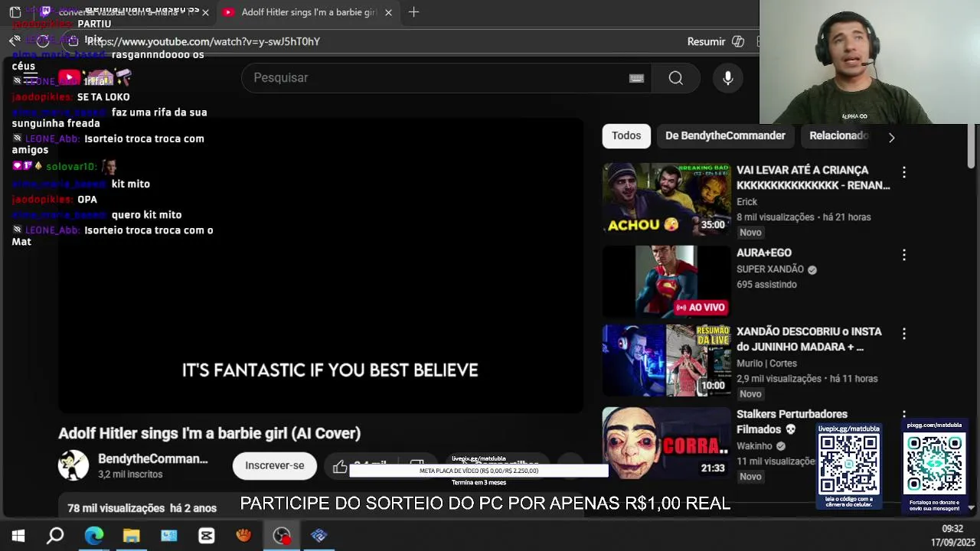Open options menu for 'XANDÃO DESCOBRIU' video

pos(904,334)
